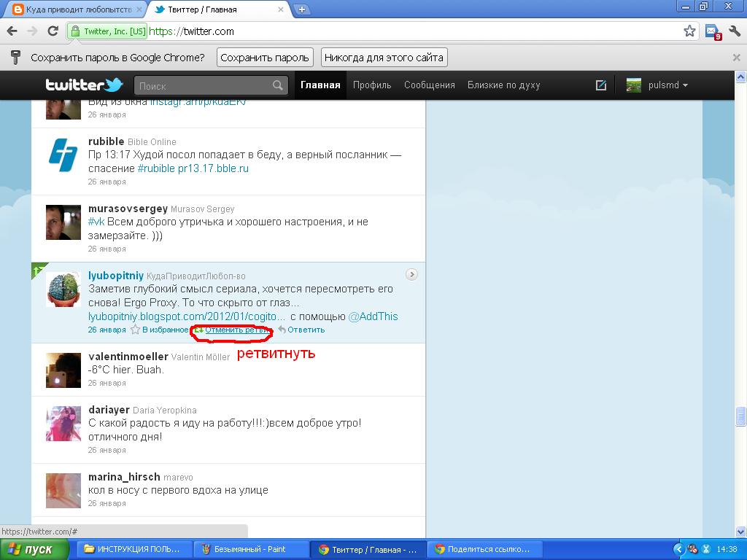The image size is (747, 560).
Task: Go back with browser back arrow
Action: pos(12,31)
